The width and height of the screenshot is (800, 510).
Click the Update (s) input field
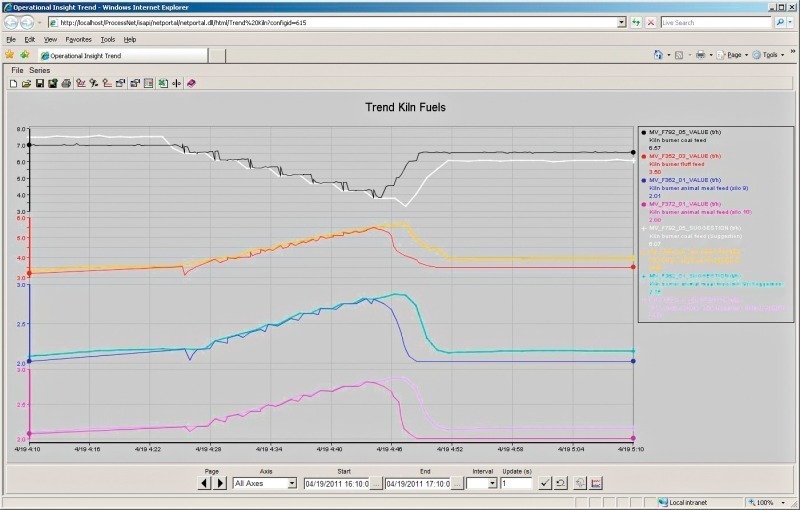point(517,483)
